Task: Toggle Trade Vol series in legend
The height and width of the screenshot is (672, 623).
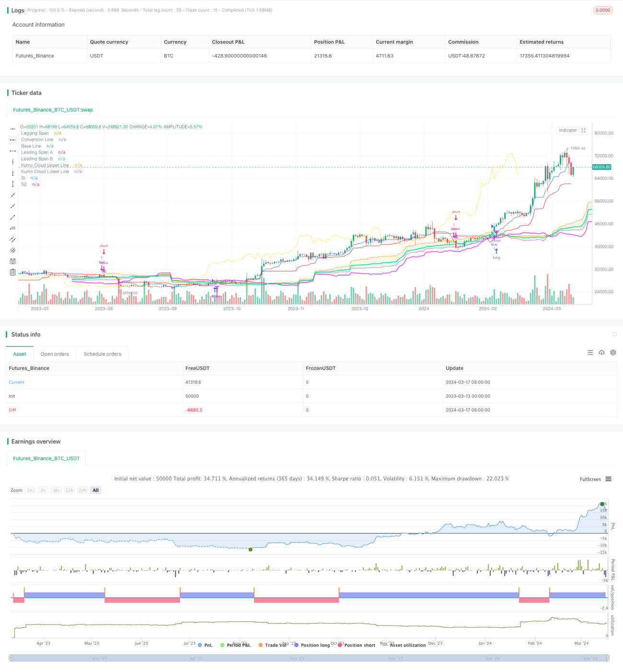Action: click(272, 645)
